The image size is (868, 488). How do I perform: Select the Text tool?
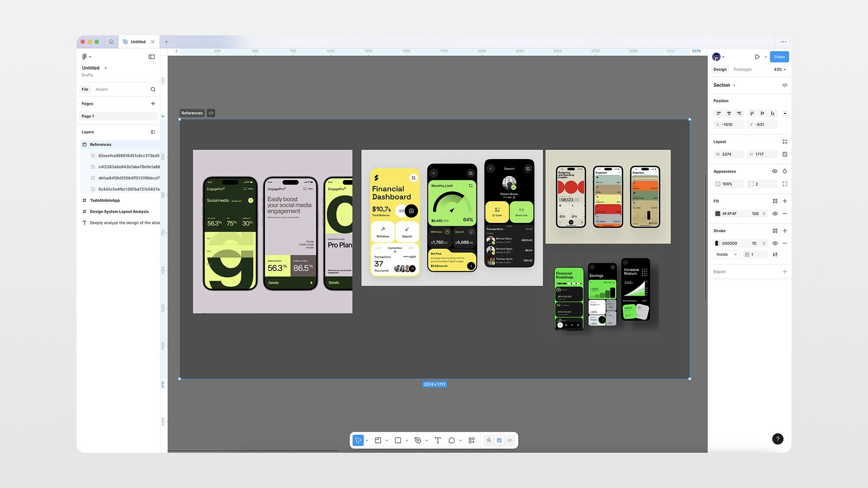pyautogui.click(x=437, y=440)
